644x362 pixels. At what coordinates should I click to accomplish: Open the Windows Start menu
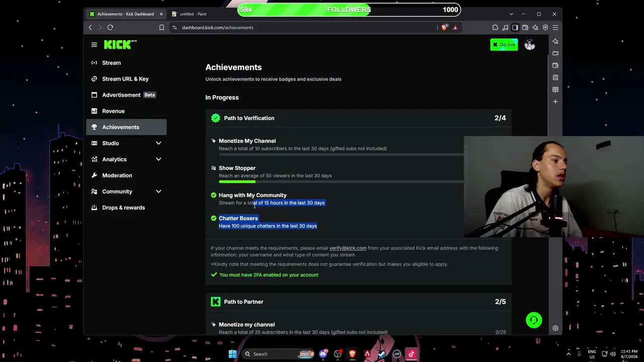click(232, 354)
